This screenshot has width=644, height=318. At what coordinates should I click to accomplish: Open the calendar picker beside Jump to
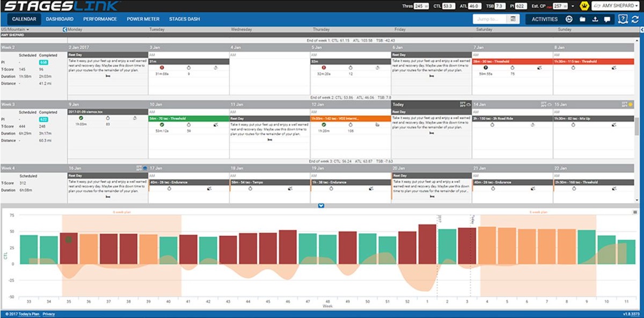pos(514,19)
